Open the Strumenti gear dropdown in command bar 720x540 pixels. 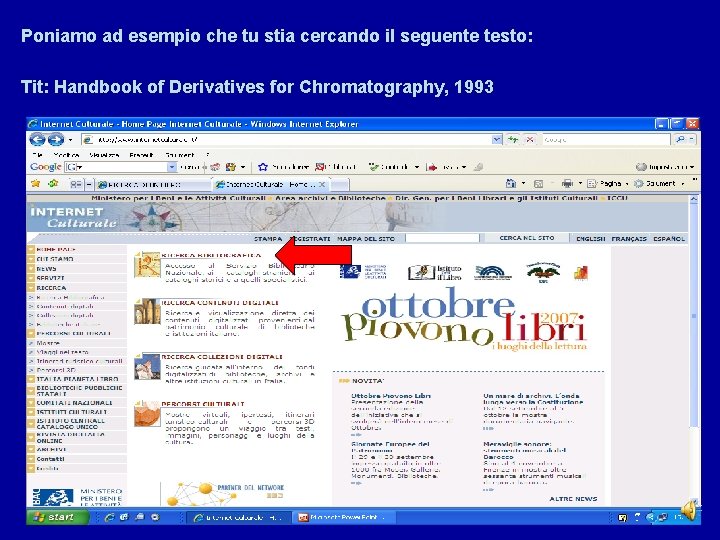[659, 184]
